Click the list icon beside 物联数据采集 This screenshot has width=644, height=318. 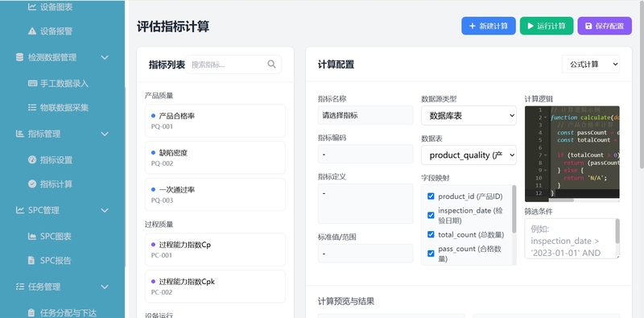32,107
